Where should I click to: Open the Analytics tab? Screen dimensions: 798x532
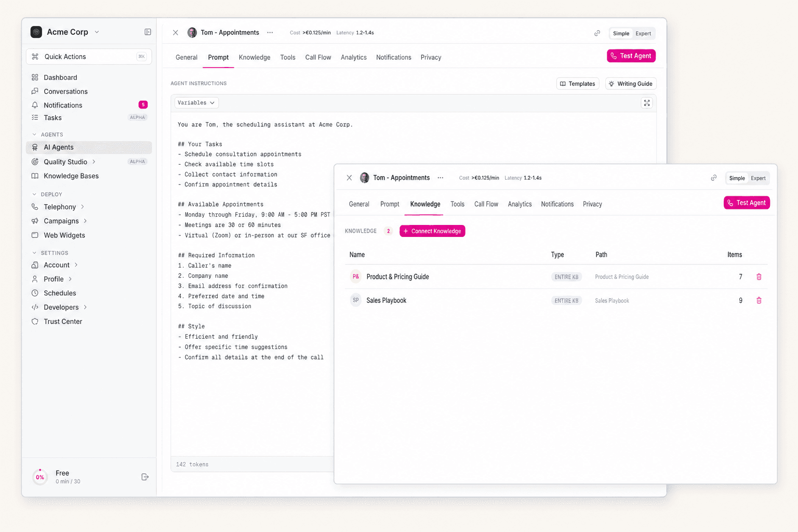tap(520, 204)
